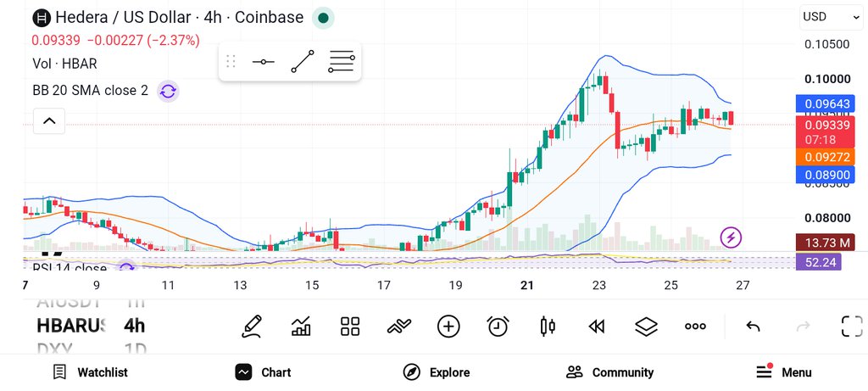Screen dimensions: 868x391
Task: Create an alert with alarm clock icon
Action: pyautogui.click(x=498, y=327)
